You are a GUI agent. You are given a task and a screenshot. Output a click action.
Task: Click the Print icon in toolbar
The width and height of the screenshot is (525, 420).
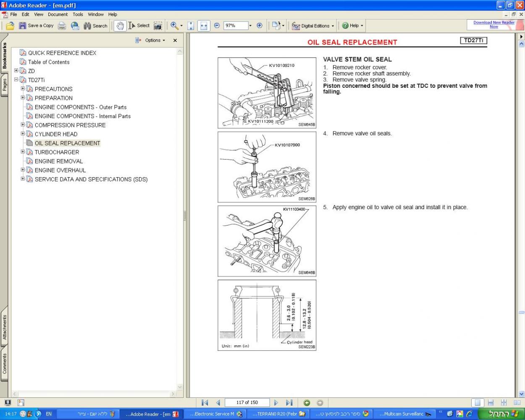(62, 26)
